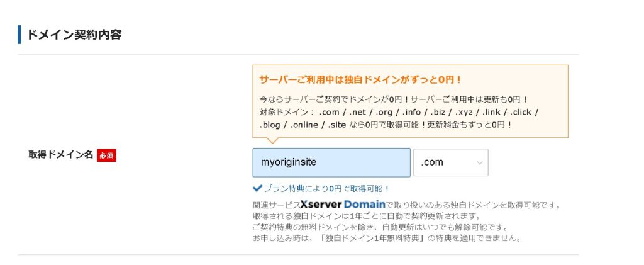Click the blue checkmark icon below domain field
The image size is (644, 265).
tap(257, 188)
